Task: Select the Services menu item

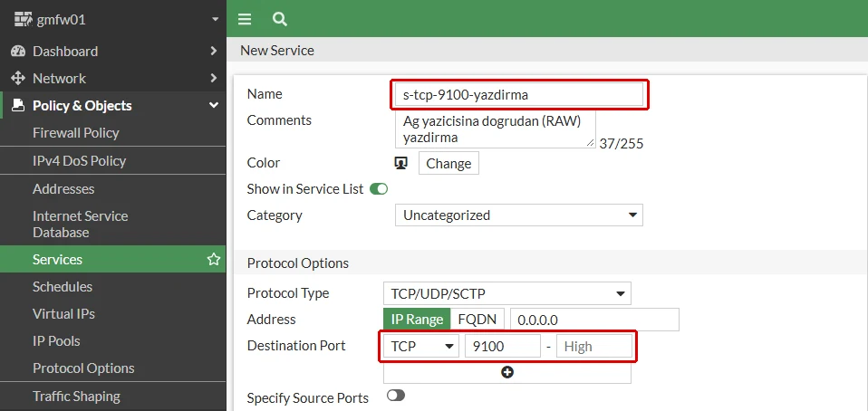Action: click(x=113, y=260)
